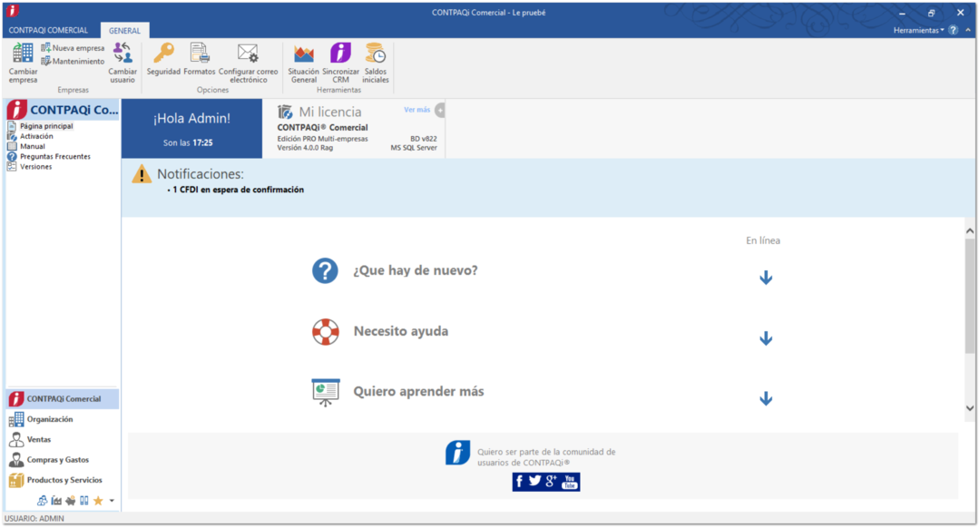Click Sincronizar CRM icon
The height and width of the screenshot is (528, 980).
coord(340,54)
